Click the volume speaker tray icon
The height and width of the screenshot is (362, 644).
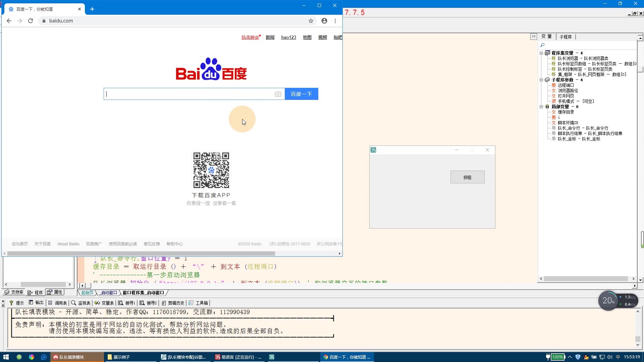[610, 357]
